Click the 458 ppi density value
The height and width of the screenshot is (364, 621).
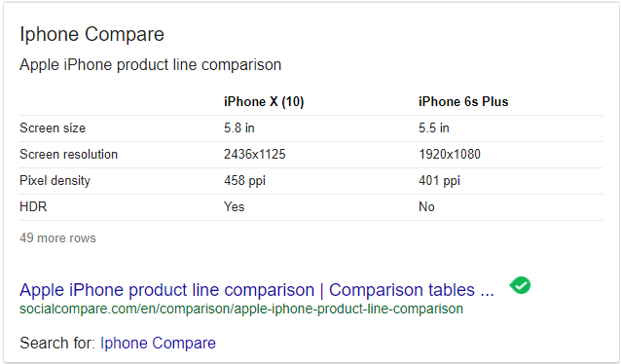[x=244, y=181]
